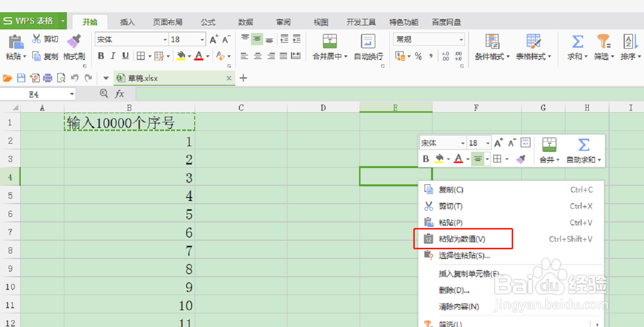Apply percent style with the % icon

click(418, 56)
